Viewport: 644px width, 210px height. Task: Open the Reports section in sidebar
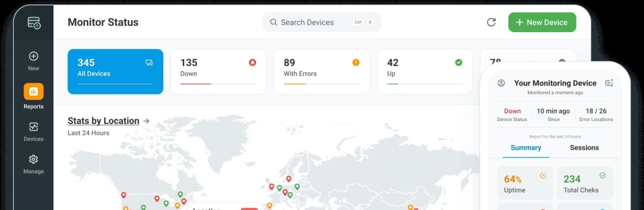pos(34,96)
